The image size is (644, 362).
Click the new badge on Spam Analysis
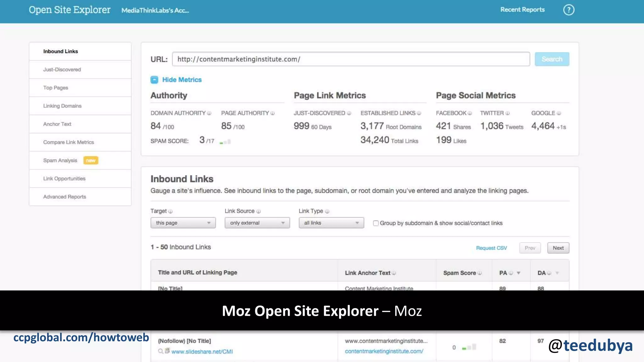click(x=91, y=161)
